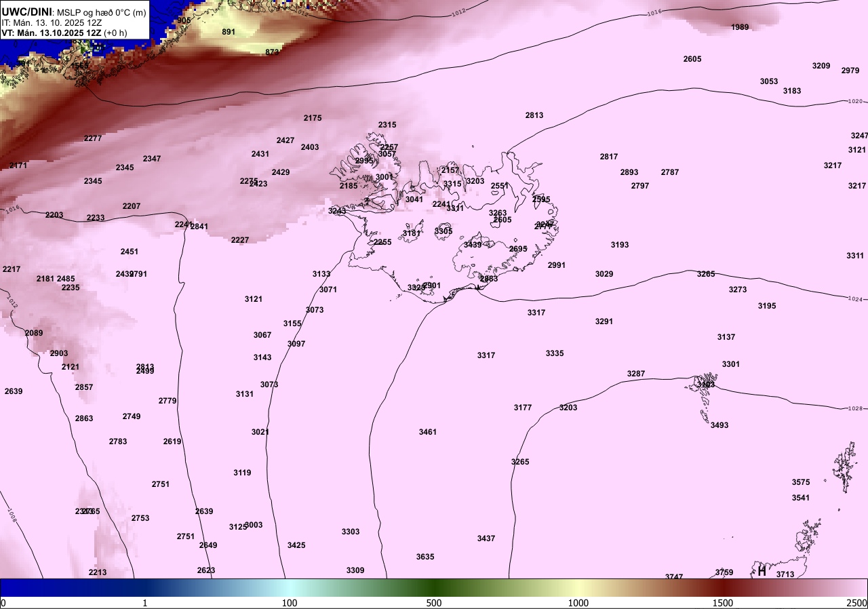This screenshot has width=868, height=609.
Task: Click the 1989 height value
Action: [741, 27]
